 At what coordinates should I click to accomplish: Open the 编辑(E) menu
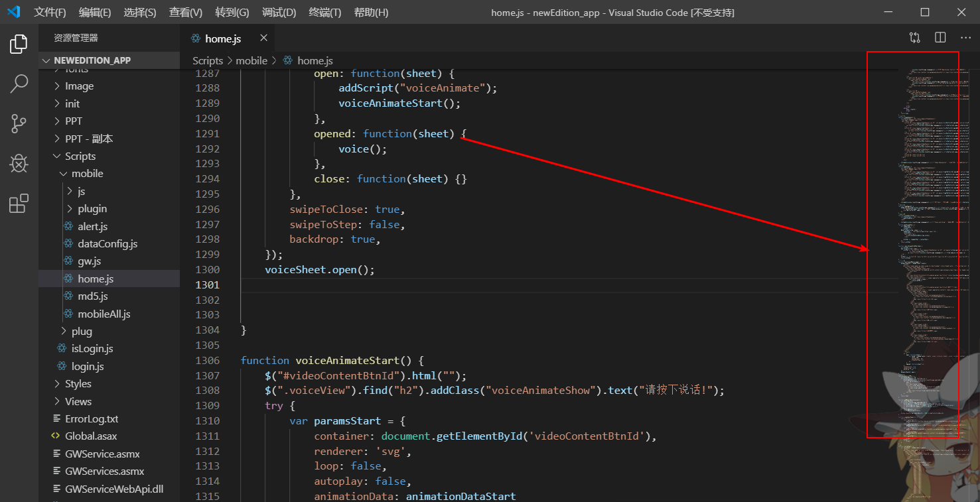pyautogui.click(x=95, y=13)
